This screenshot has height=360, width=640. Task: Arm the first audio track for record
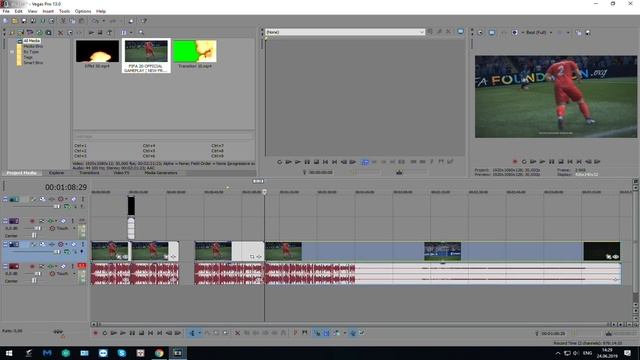coord(32,221)
